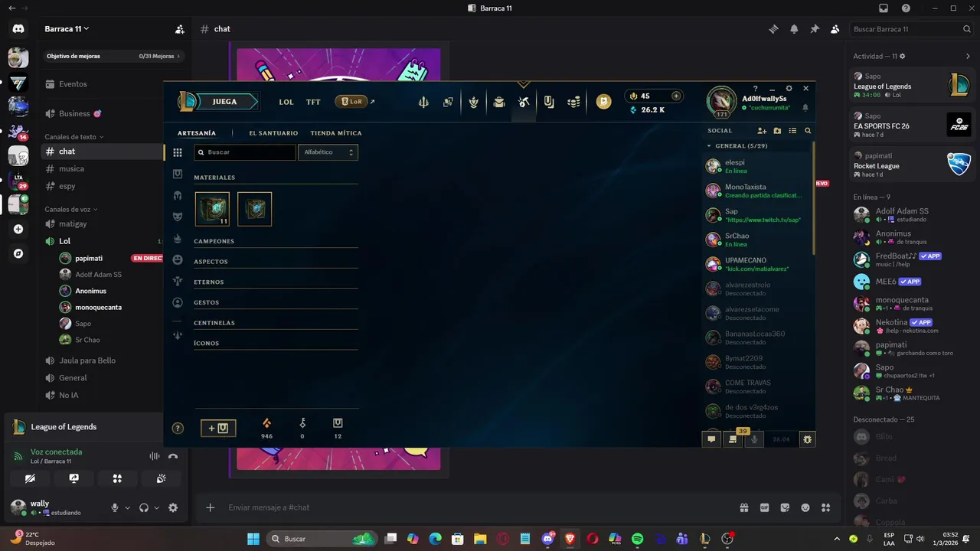Filter loot by skins mask icon
Viewport: 980px width, 551px height.
click(178, 217)
